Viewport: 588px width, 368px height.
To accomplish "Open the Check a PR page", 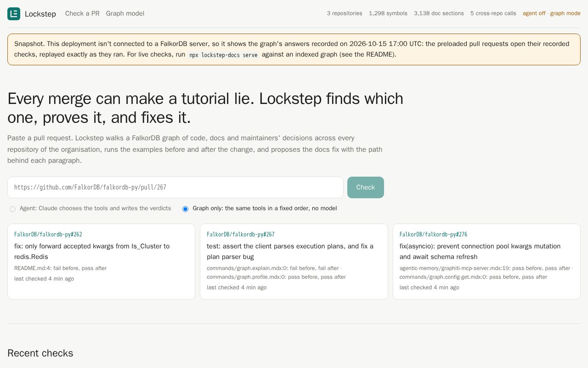I will [x=82, y=13].
